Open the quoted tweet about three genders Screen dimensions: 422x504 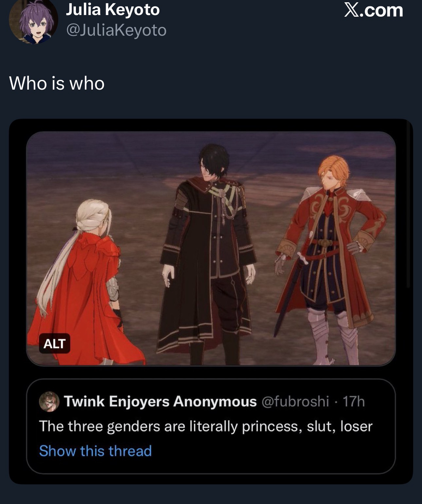[206, 426]
